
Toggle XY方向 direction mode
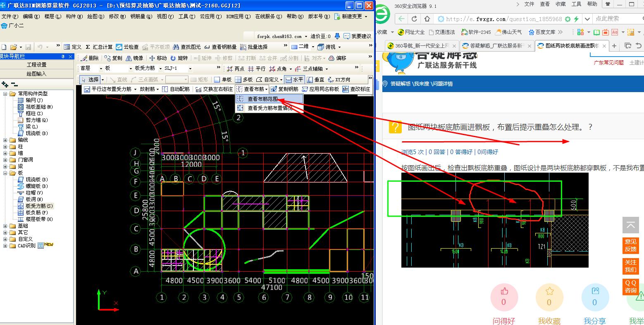339,80
